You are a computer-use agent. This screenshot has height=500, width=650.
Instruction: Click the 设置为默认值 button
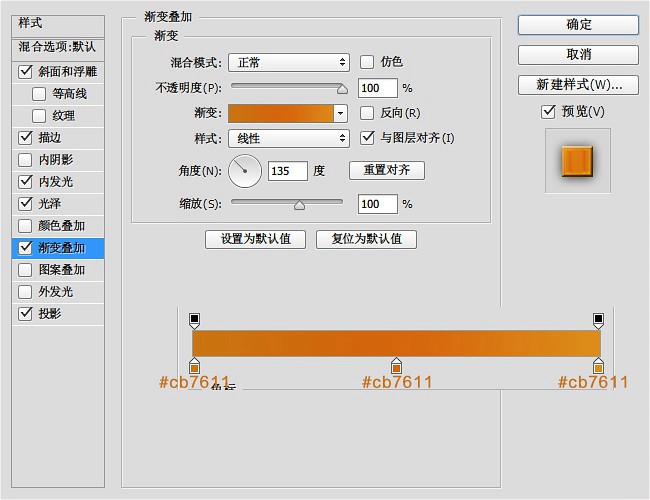point(255,239)
